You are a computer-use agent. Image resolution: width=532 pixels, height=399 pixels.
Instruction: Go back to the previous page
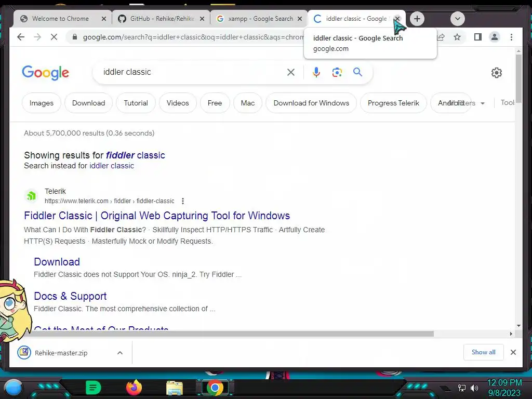(x=21, y=37)
